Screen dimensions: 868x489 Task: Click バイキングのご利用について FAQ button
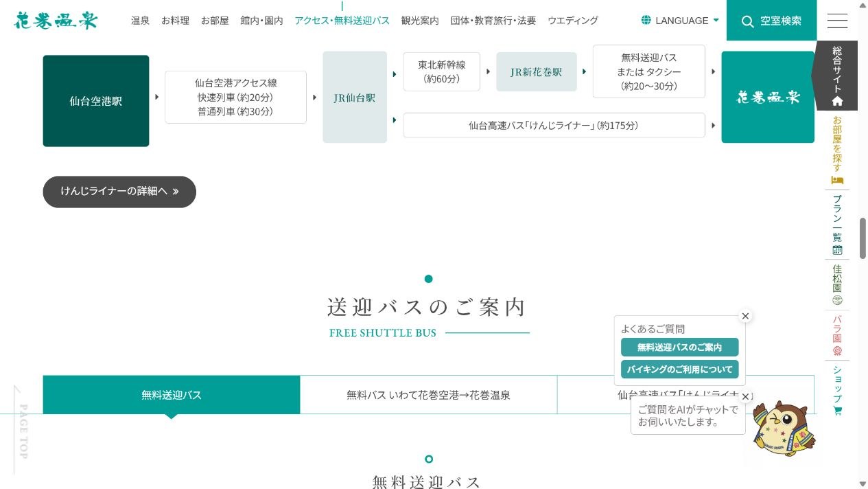pyautogui.click(x=680, y=369)
